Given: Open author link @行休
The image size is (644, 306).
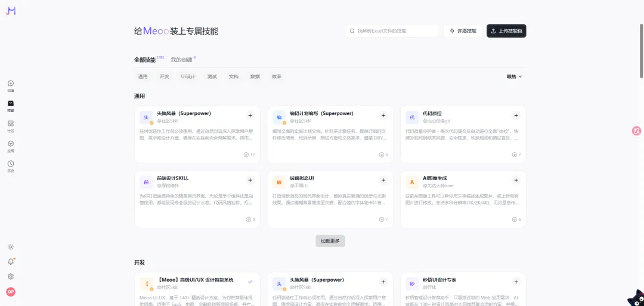Looking at the screenshot, I should click(x=429, y=288).
